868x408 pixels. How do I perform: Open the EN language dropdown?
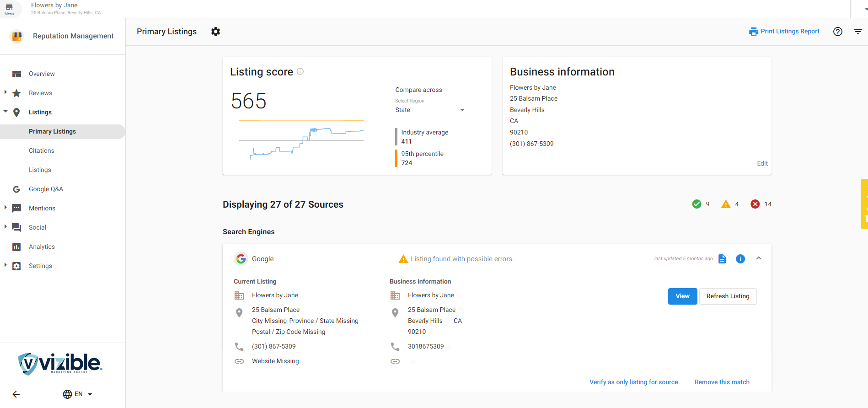pos(78,394)
